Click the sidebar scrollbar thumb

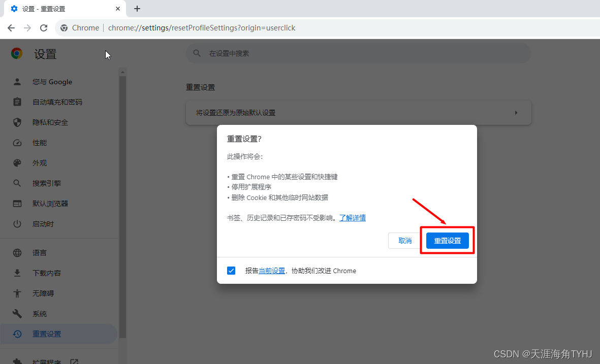[122, 207]
